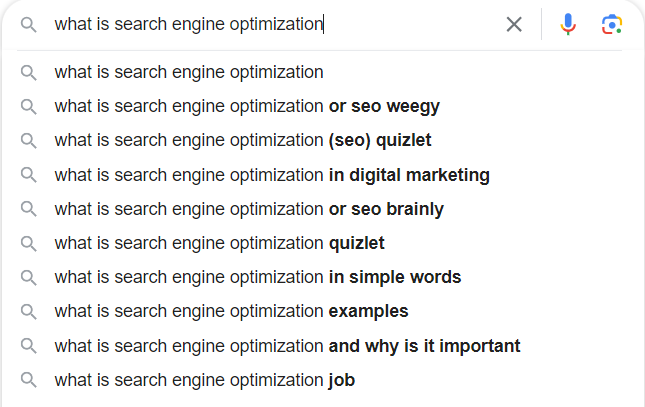Viewport: 645px width, 407px height.
Task: Open Google Lens image search icon
Action: (612, 24)
